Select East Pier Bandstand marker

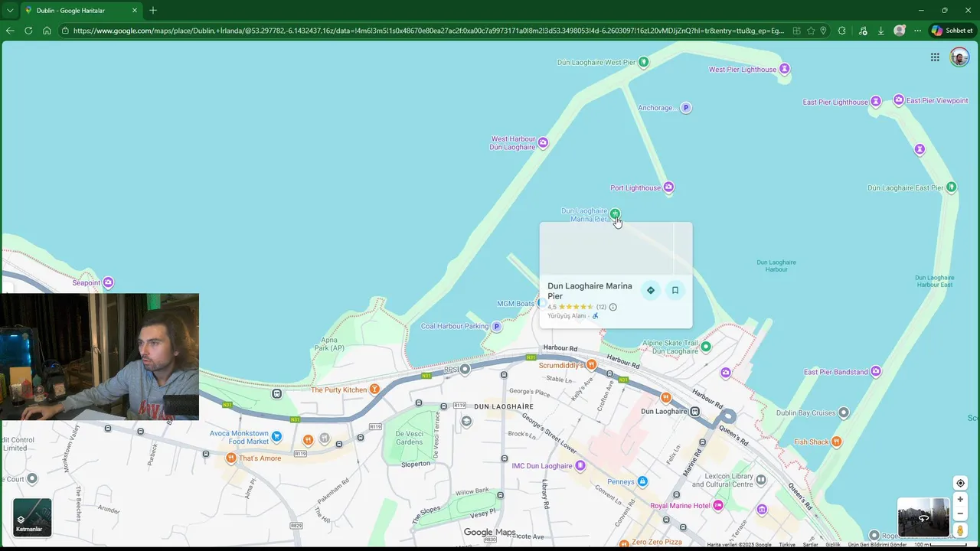(876, 372)
